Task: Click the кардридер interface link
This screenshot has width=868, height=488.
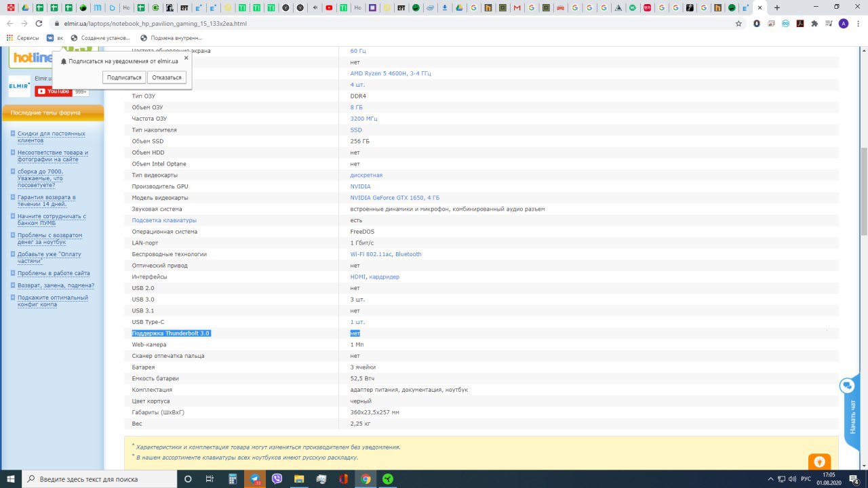Action: point(384,277)
